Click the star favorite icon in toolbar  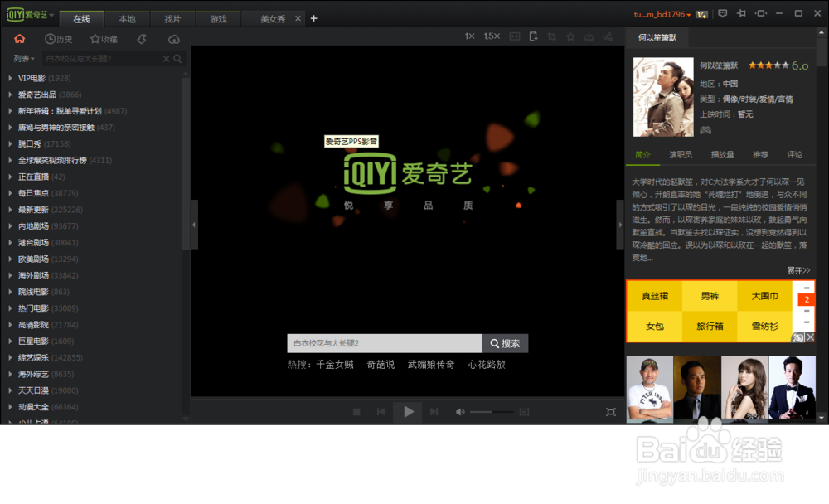(x=570, y=36)
